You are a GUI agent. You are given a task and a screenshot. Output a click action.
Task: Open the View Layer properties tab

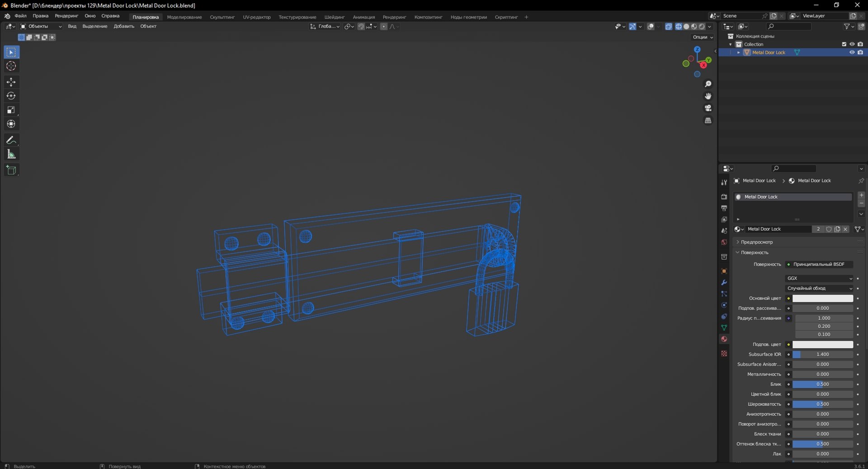(x=724, y=219)
